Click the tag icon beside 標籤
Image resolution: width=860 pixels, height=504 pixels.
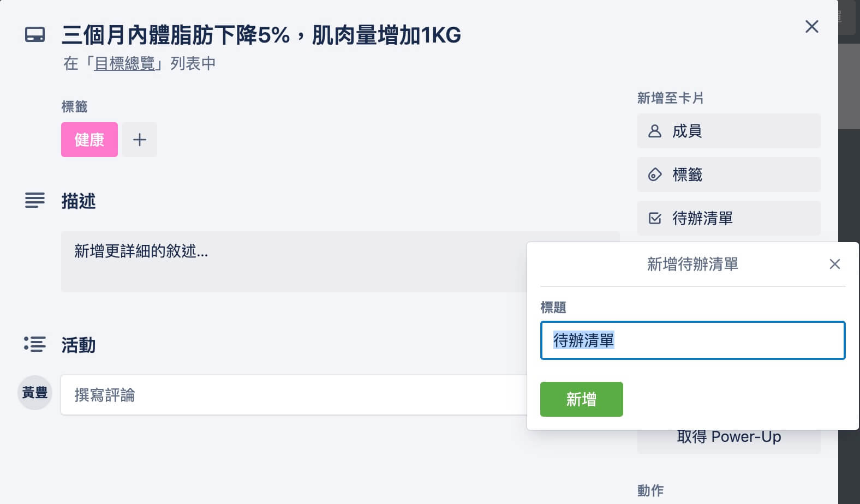655,175
